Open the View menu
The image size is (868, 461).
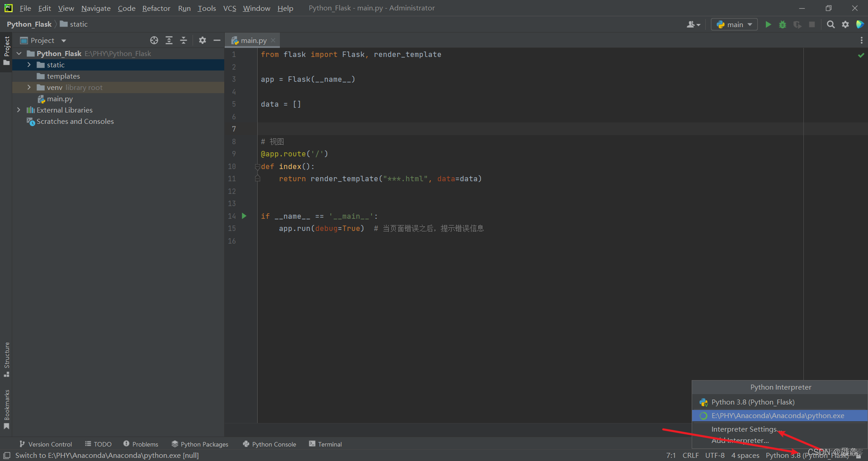click(x=66, y=8)
